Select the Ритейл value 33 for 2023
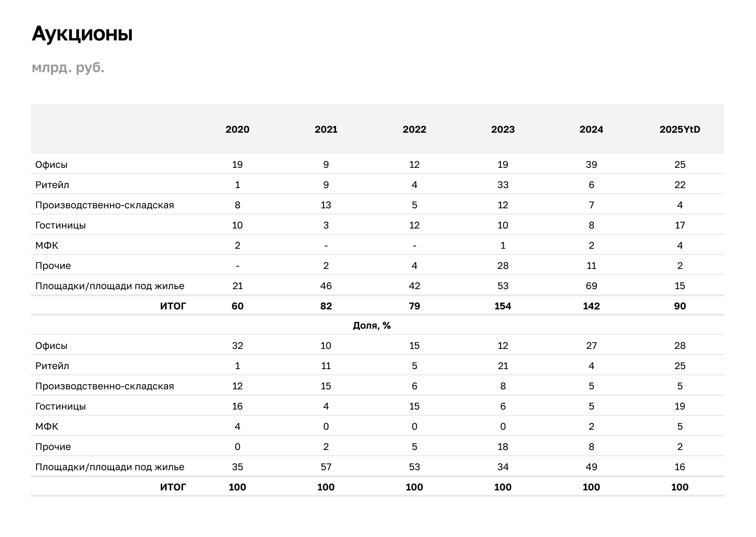756x537 pixels. tap(503, 185)
